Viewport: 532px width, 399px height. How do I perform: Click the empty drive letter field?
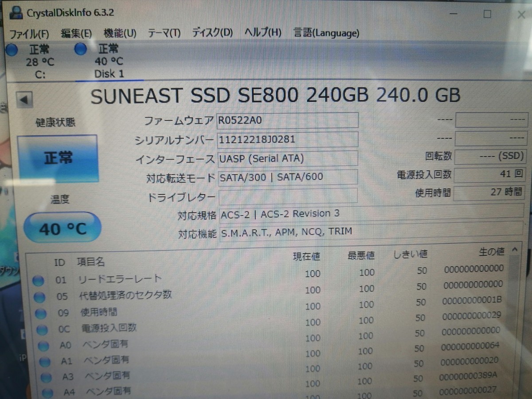[287, 196]
